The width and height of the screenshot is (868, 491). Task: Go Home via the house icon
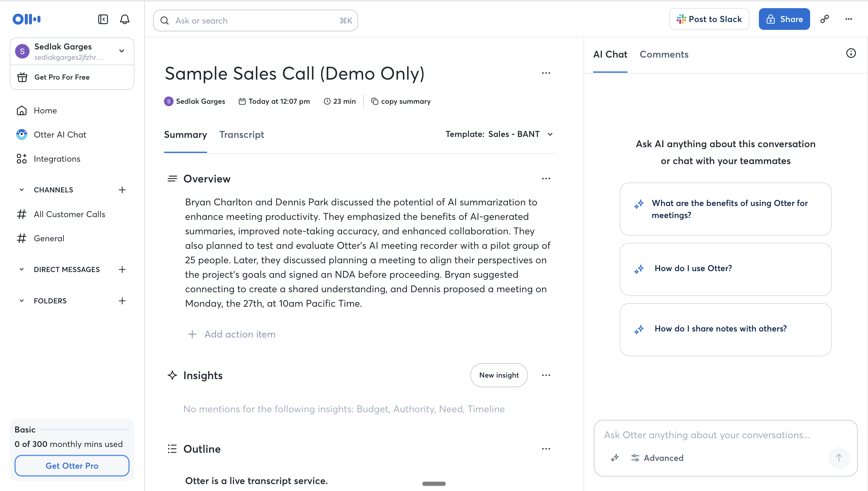(45, 110)
